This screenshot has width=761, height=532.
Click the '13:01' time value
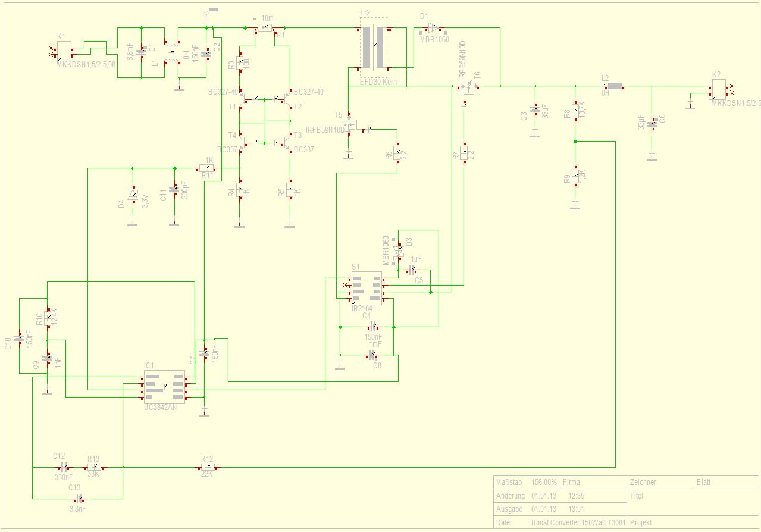point(575,509)
